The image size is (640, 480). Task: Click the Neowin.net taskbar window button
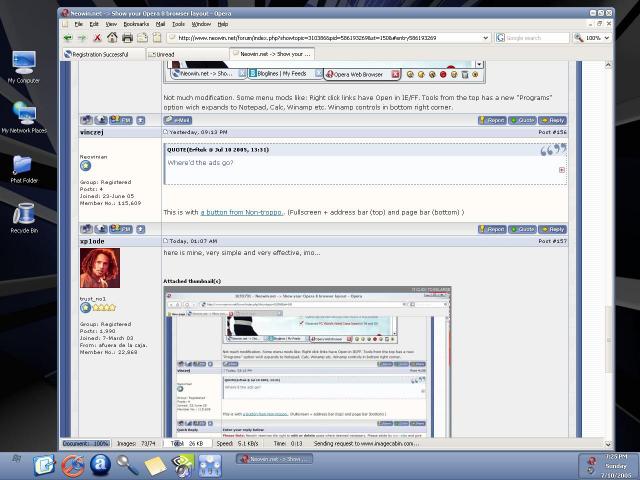pos(275,459)
